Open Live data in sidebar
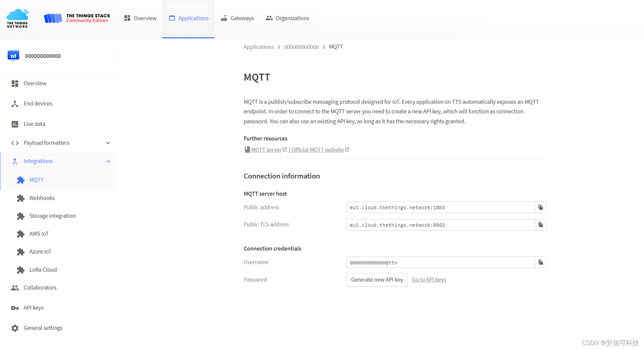644x349 pixels. [58, 124]
